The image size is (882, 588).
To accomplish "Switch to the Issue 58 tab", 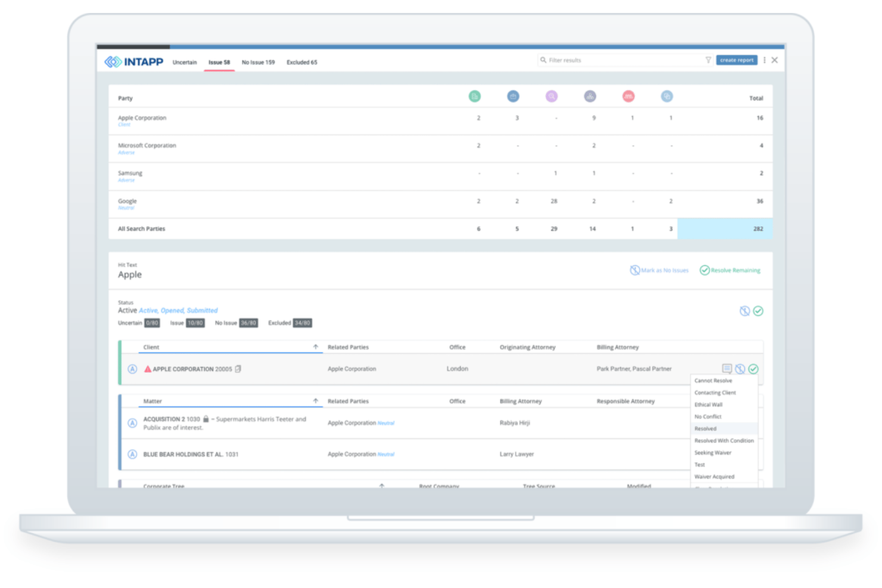I will click(219, 62).
